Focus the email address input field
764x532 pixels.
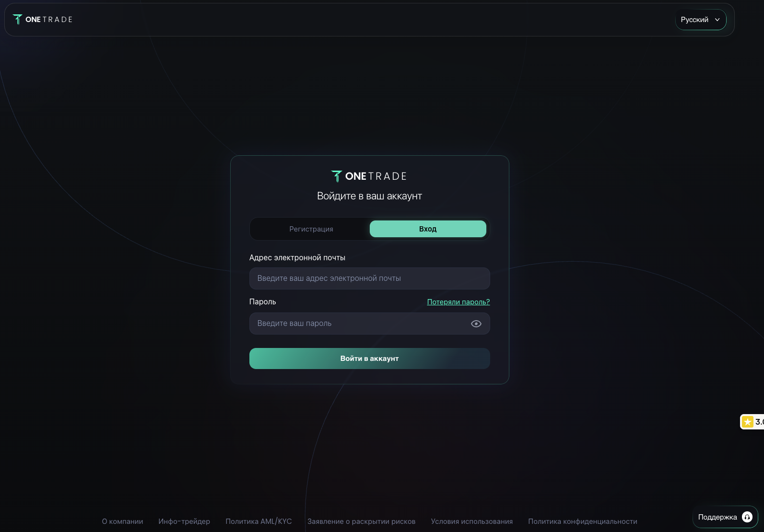(369, 278)
